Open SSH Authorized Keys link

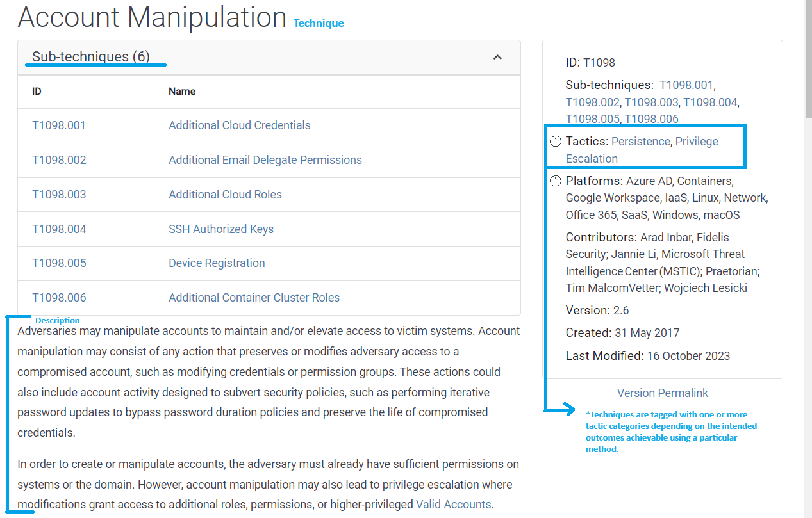point(221,229)
